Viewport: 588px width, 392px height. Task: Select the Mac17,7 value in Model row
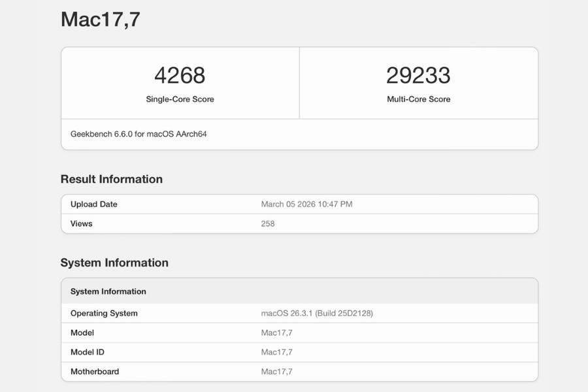tap(277, 333)
